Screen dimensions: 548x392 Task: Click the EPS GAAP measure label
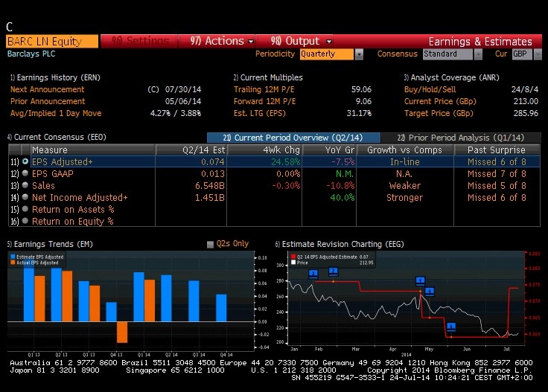click(52, 173)
